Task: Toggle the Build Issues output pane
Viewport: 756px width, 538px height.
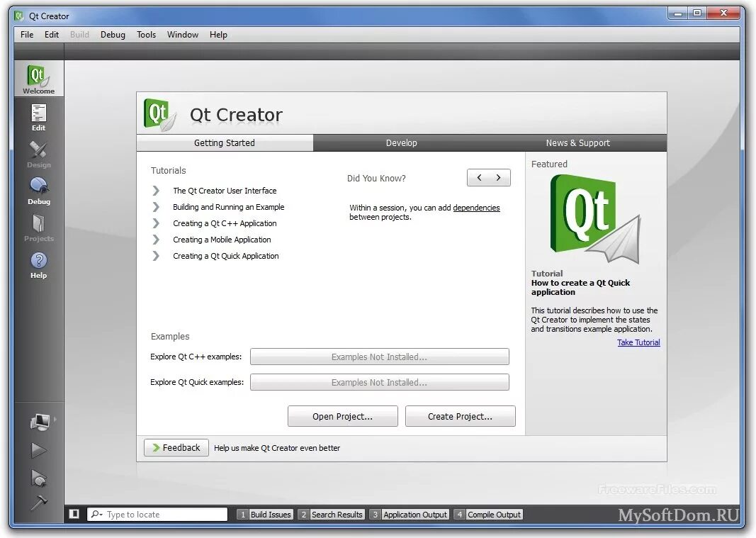Action: click(265, 515)
